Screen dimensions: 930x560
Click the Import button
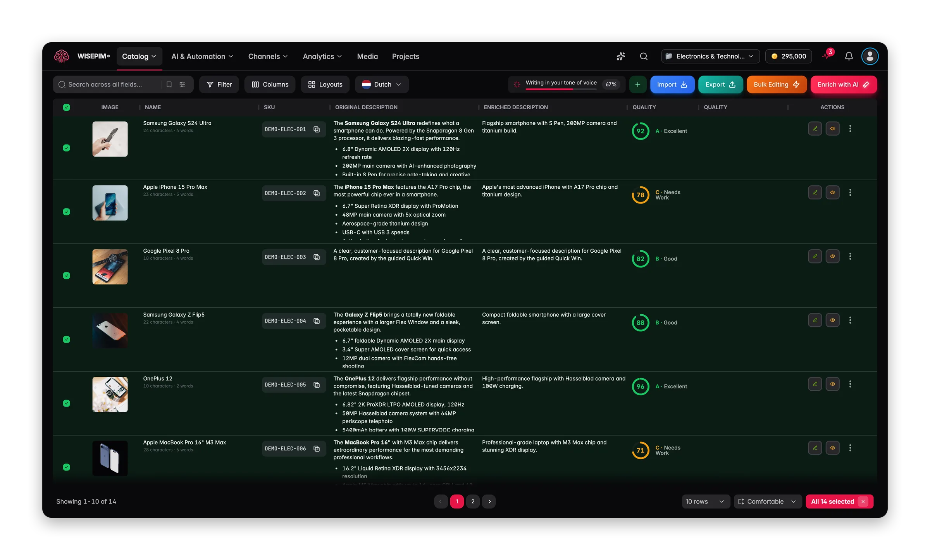[x=672, y=84]
